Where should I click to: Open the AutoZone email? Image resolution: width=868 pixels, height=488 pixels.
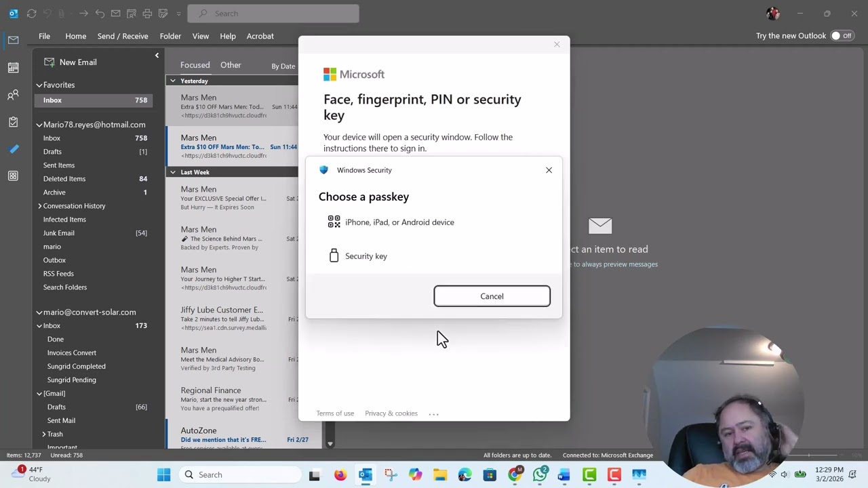tap(232, 434)
